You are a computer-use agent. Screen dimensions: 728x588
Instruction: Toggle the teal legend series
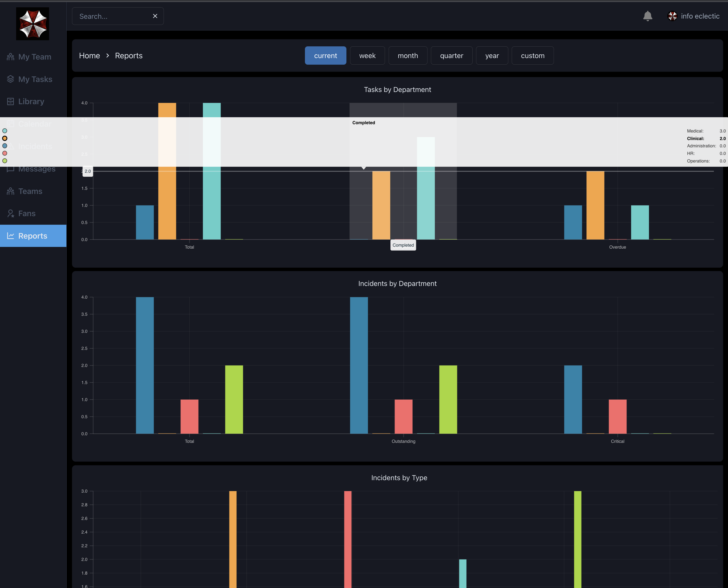pyautogui.click(x=5, y=131)
